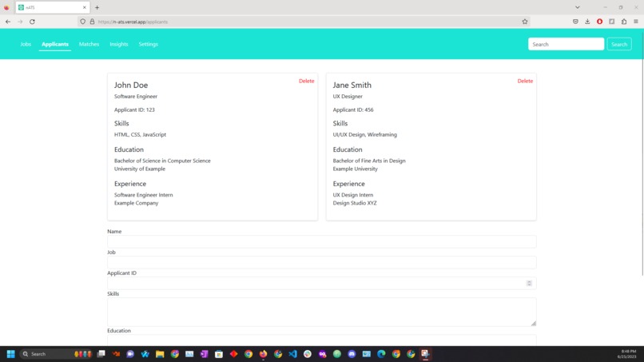
Task: Bookmark this page with the star
Action: (524, 22)
